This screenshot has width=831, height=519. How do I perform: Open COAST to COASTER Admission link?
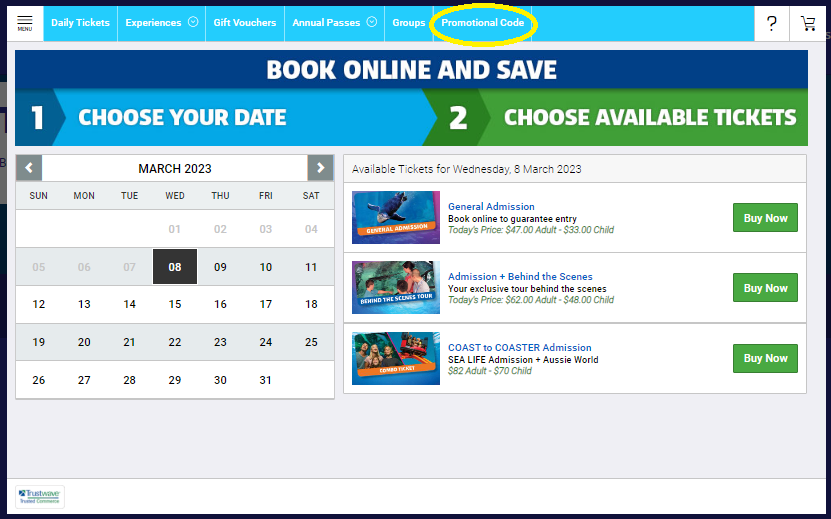(520, 348)
